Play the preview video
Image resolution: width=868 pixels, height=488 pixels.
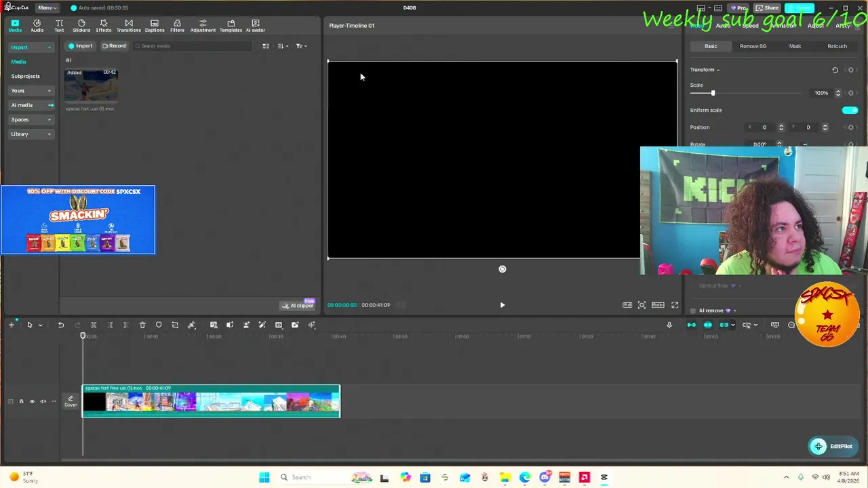pos(502,305)
